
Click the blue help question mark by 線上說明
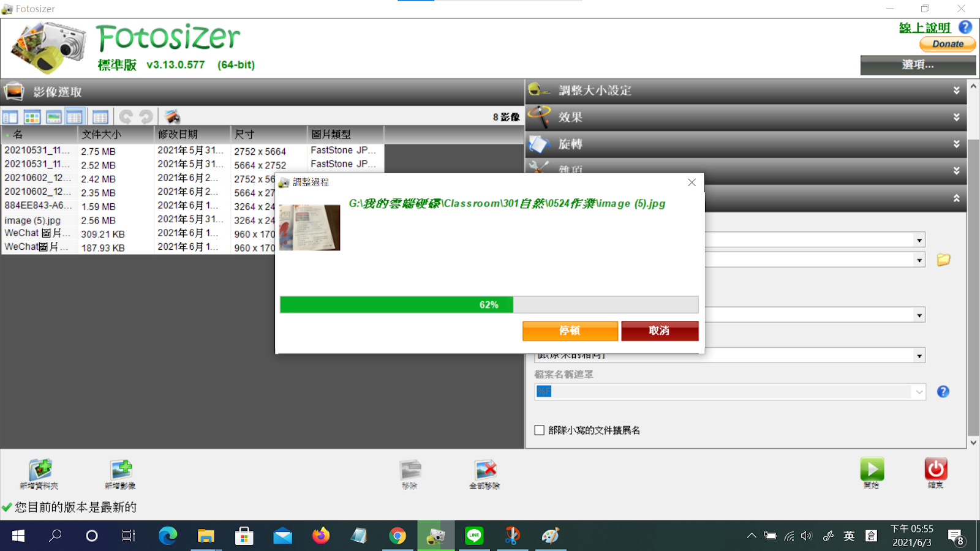point(965,28)
